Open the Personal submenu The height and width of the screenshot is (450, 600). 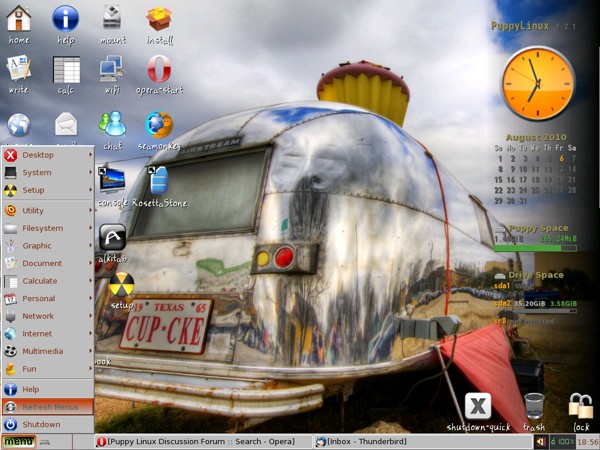click(48, 298)
